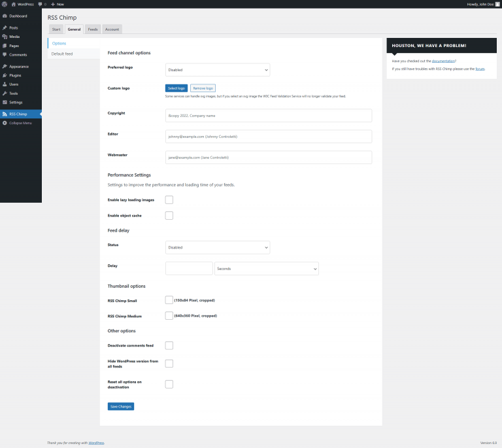The width and height of the screenshot is (502, 448).
Task: Click the comments bubble in admin bar
Action: 40,4
